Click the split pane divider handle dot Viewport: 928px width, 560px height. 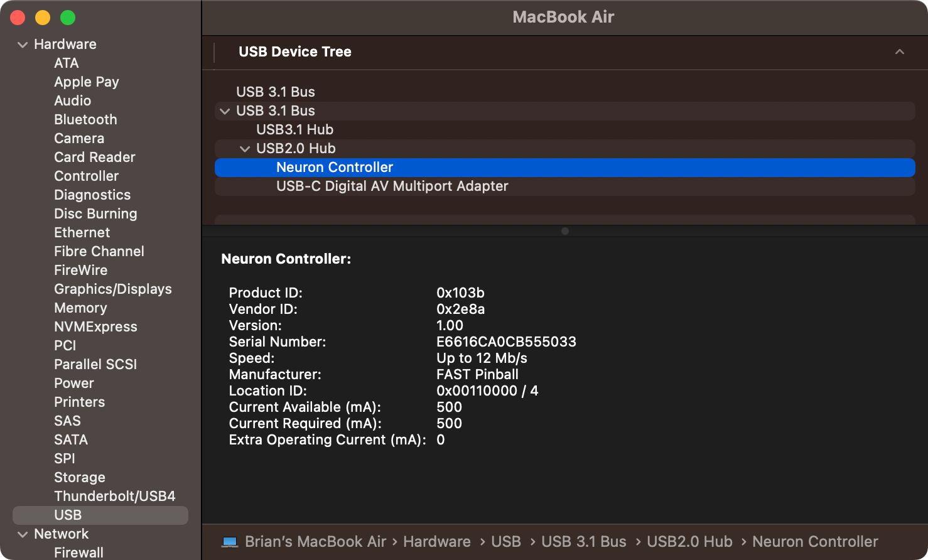click(565, 231)
